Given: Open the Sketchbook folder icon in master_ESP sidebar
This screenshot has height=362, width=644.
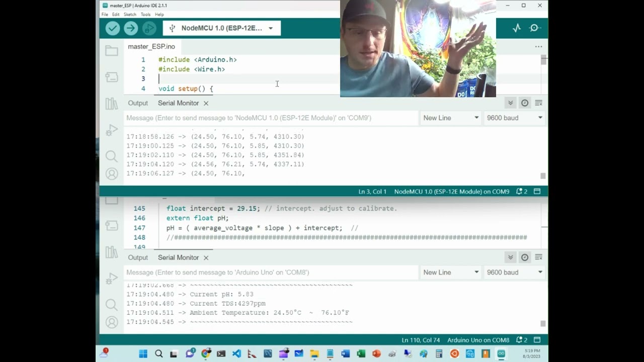Looking at the screenshot, I should tap(112, 50).
